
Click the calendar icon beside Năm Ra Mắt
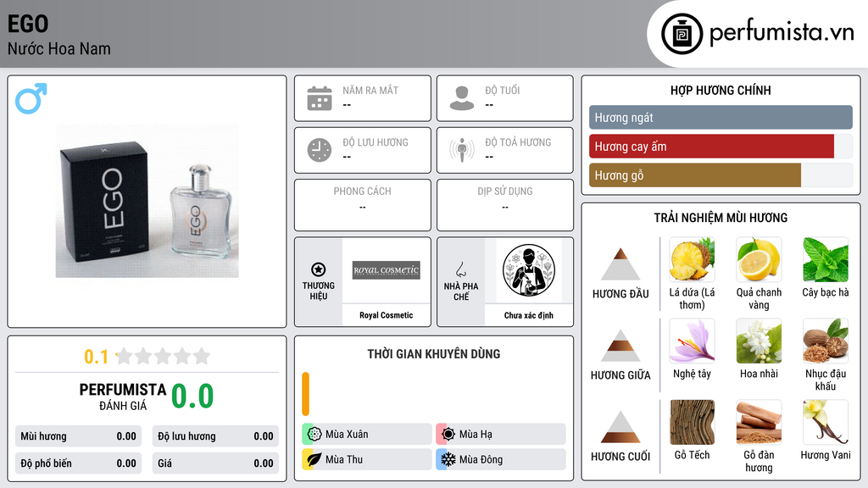[320, 98]
